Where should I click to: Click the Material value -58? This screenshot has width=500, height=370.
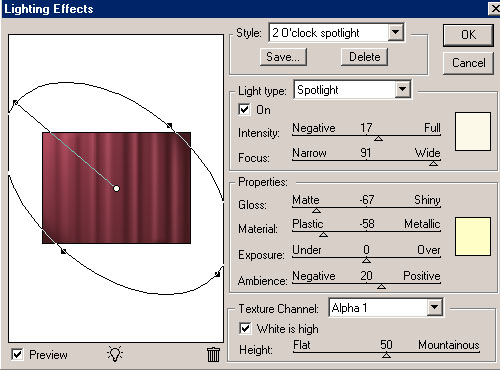pos(367,224)
